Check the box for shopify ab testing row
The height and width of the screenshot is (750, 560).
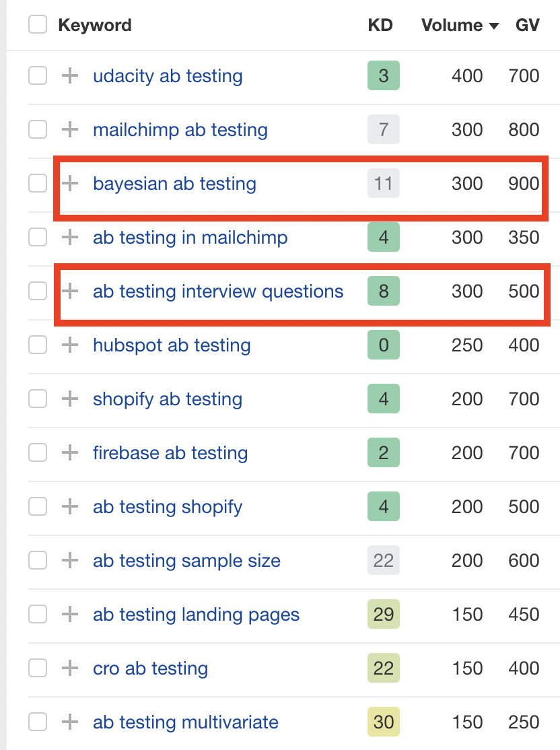coord(38,399)
